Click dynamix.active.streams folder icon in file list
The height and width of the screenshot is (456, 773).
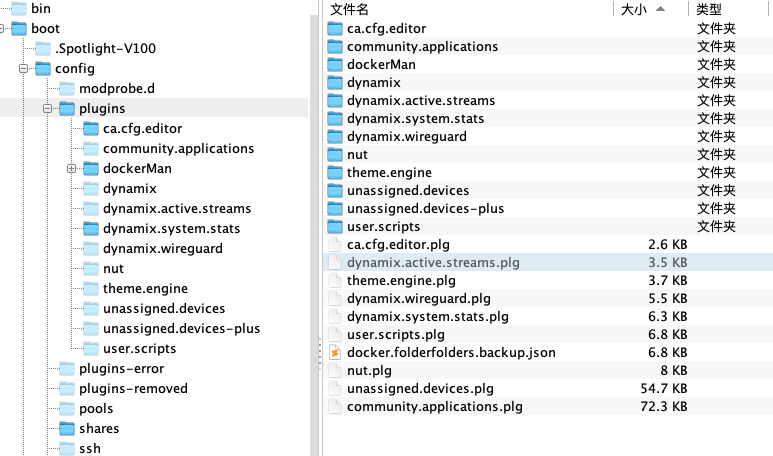(335, 101)
